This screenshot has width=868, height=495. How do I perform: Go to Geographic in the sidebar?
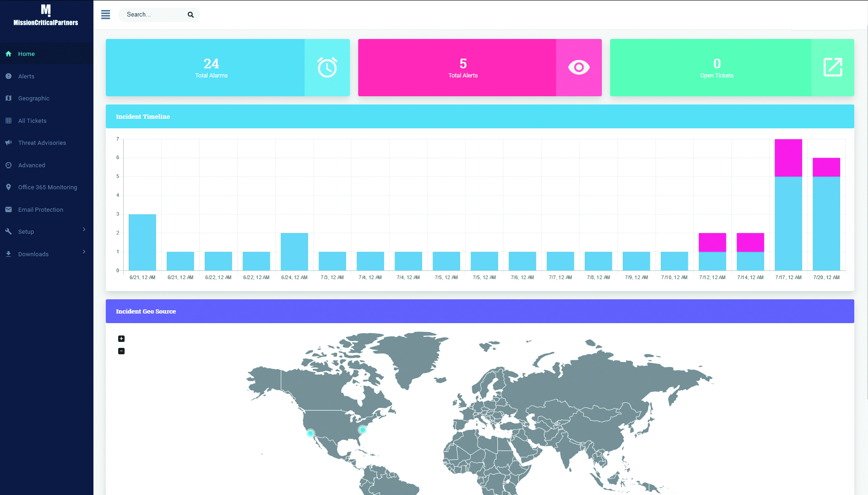coord(33,99)
